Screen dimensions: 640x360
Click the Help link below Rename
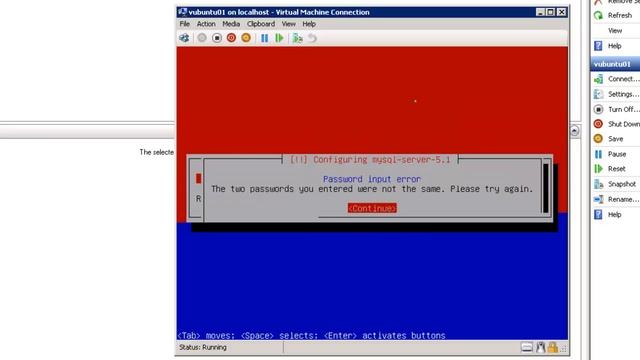click(x=614, y=214)
